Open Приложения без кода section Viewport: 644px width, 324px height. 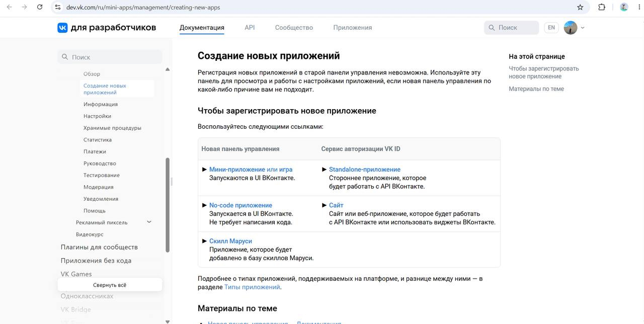pos(96,261)
